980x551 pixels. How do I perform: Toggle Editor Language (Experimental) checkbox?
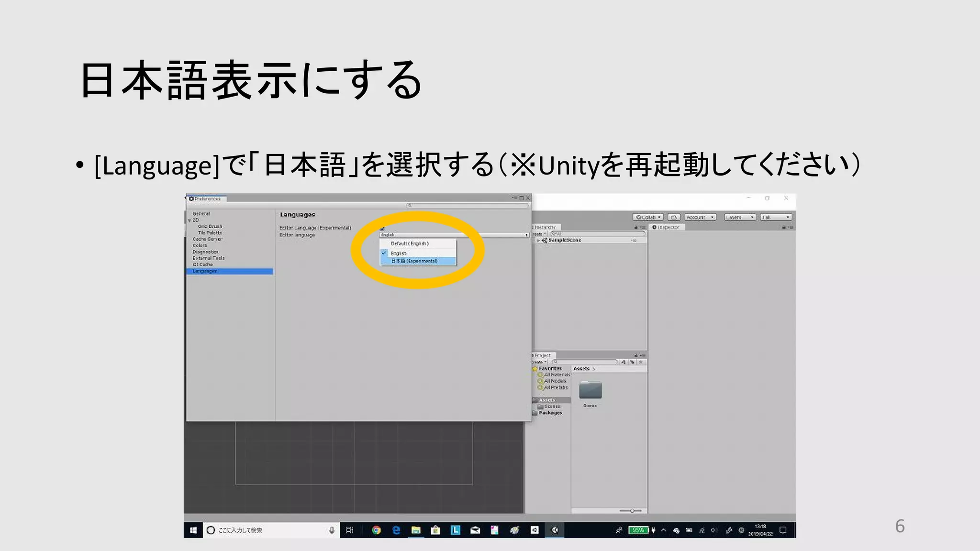pos(382,228)
